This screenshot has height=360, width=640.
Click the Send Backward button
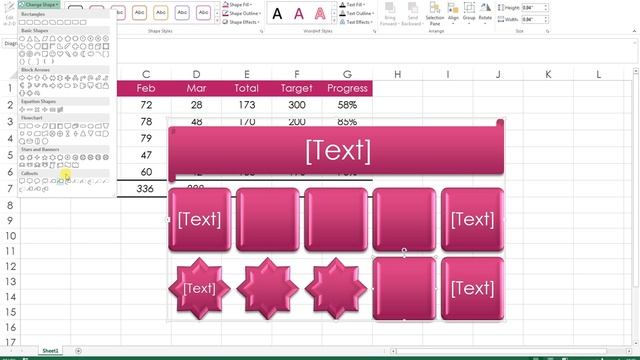point(412,14)
